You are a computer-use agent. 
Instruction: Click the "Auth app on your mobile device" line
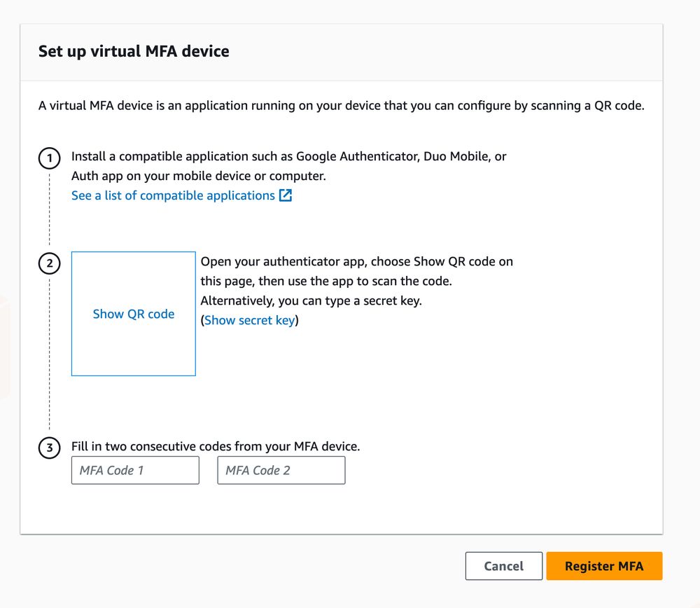pyautogui.click(x=198, y=176)
